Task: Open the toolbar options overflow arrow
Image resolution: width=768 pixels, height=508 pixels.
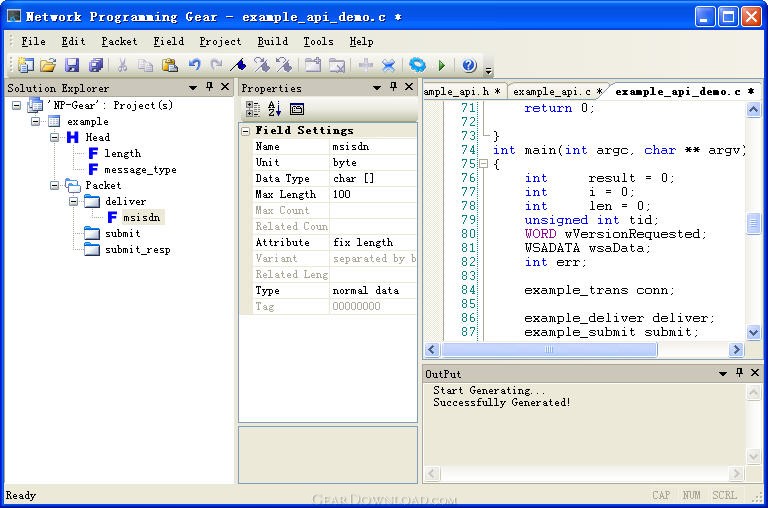Action: pyautogui.click(x=488, y=71)
